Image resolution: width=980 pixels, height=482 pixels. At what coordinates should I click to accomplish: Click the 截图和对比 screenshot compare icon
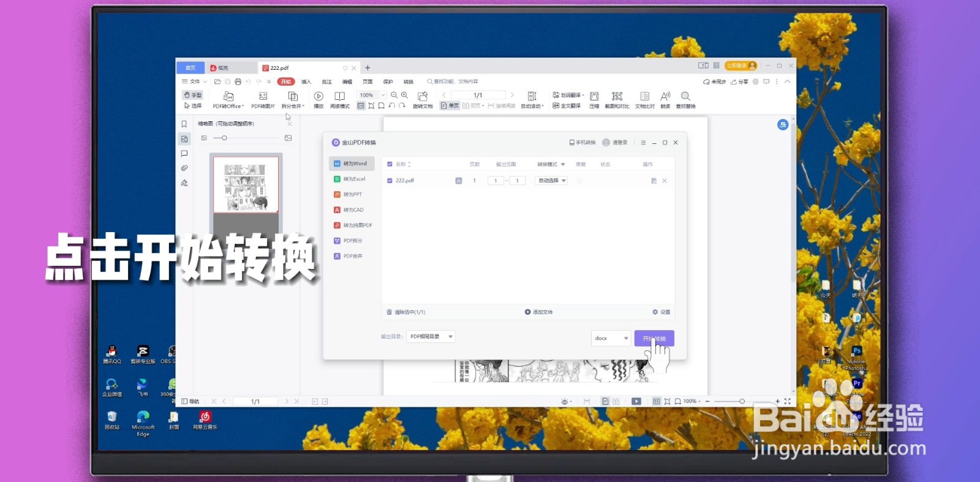617,96
